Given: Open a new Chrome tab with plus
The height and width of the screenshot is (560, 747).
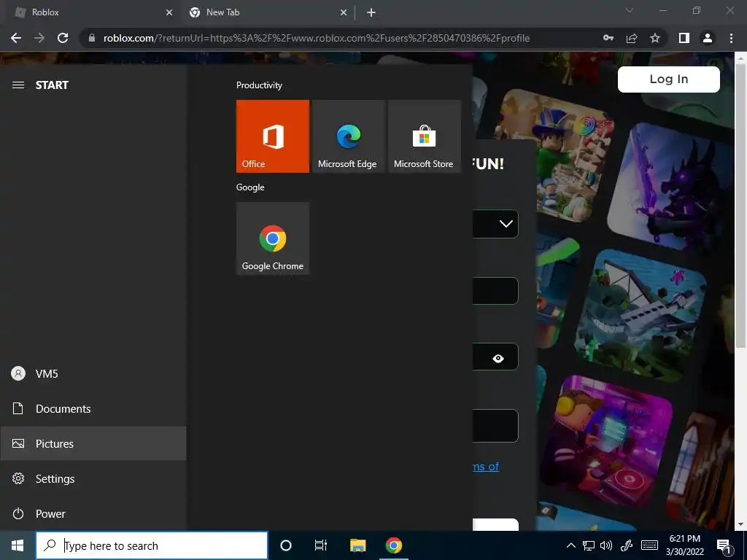Looking at the screenshot, I should pos(371,13).
